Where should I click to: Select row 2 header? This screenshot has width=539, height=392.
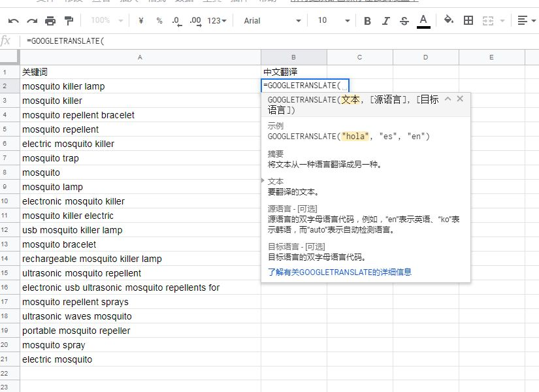point(10,86)
